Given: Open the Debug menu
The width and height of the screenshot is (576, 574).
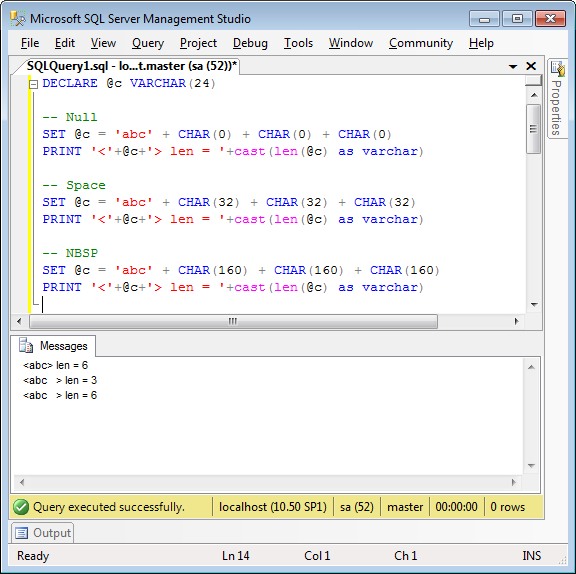Looking at the screenshot, I should click(250, 43).
